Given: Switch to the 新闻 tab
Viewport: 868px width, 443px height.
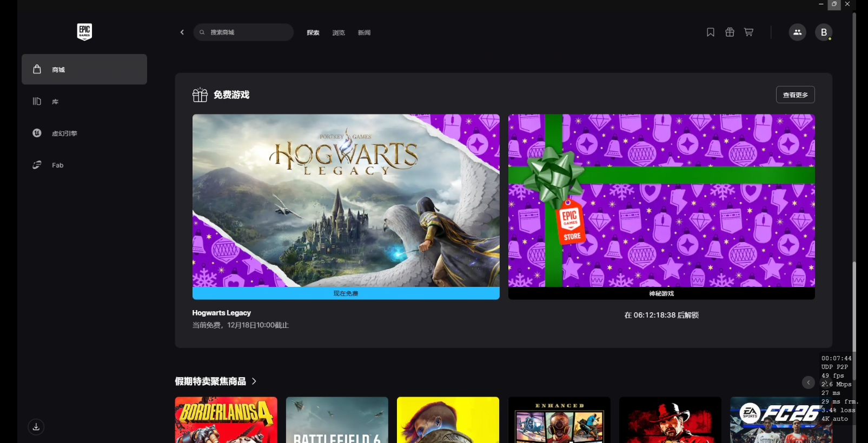Looking at the screenshot, I should tap(364, 33).
